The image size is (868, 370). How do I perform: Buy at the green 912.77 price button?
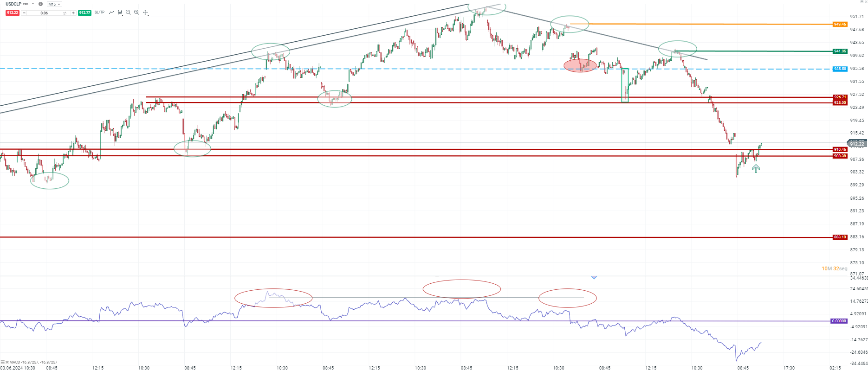84,13
